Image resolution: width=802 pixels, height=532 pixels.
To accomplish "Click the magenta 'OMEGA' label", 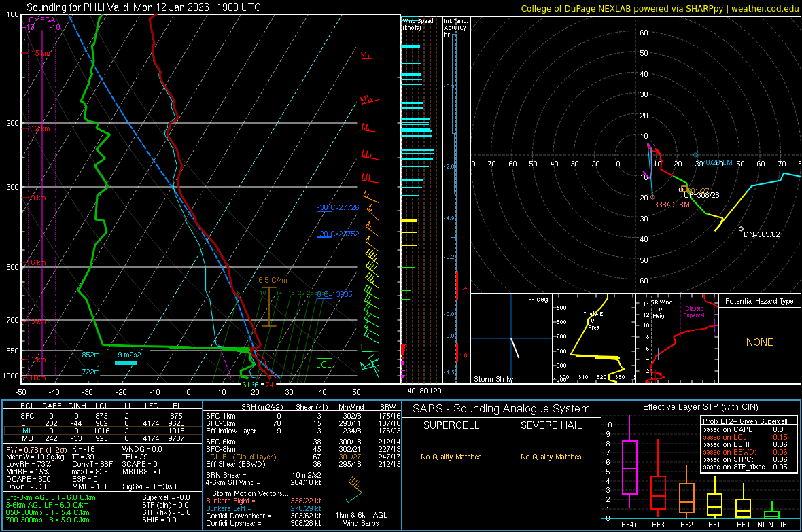I will (x=42, y=20).
